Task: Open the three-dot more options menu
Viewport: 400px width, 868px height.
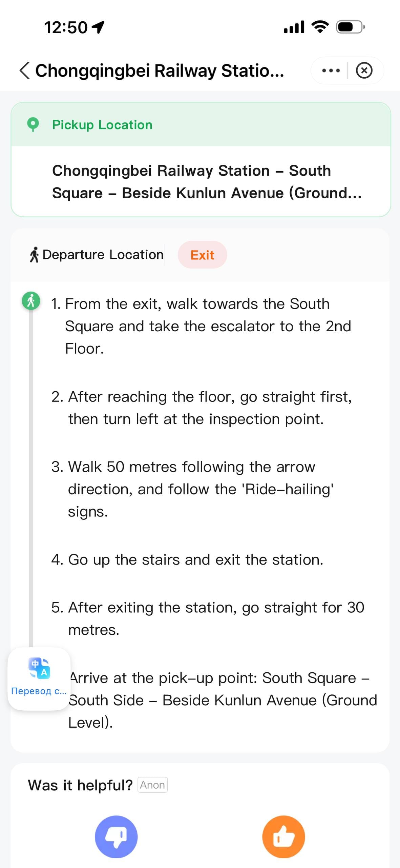Action: pos(331,71)
